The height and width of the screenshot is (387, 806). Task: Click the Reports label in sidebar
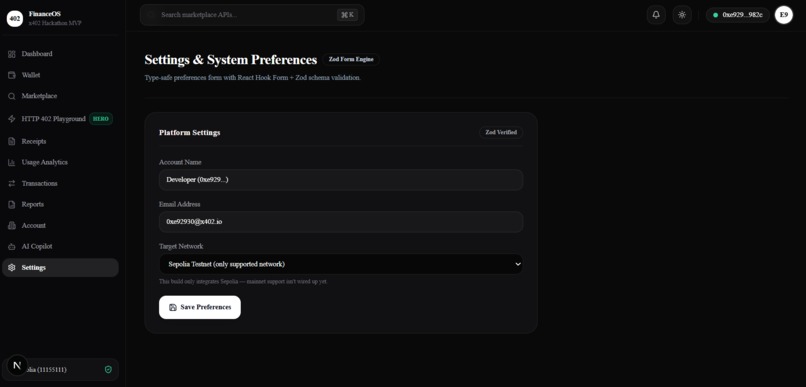pyautogui.click(x=32, y=205)
